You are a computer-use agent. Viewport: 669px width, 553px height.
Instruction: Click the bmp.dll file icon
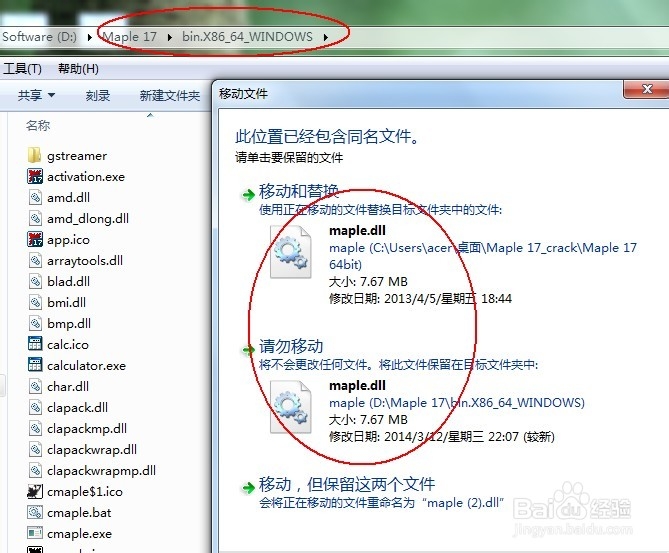click(35, 323)
